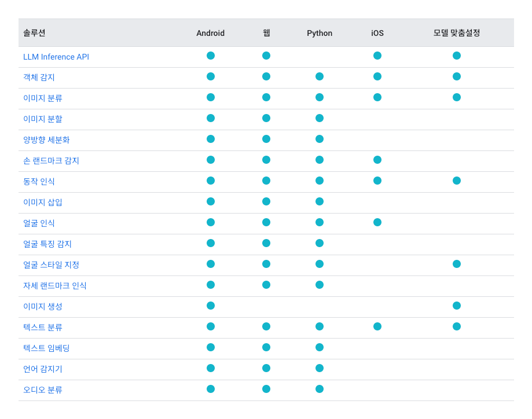Click the 웹 support dot for 이미지 분할
The image size is (532, 419).
(x=266, y=118)
